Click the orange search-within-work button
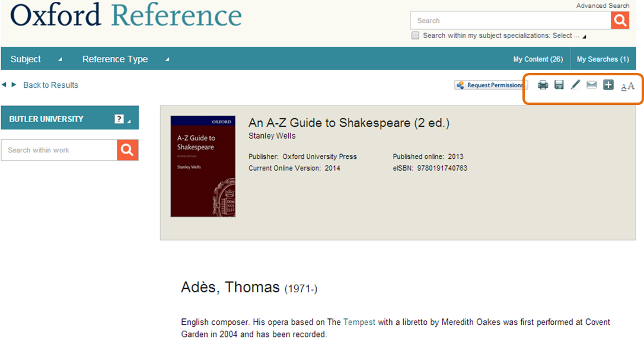The width and height of the screenshot is (644, 351). pyautogui.click(x=127, y=150)
